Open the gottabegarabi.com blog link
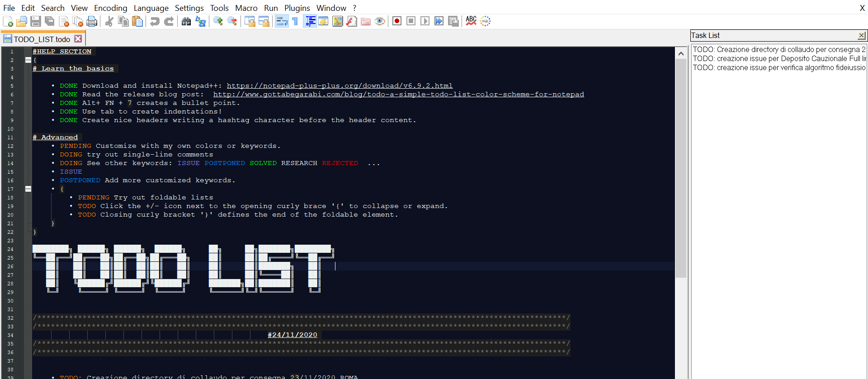The width and height of the screenshot is (868, 379). [399, 94]
